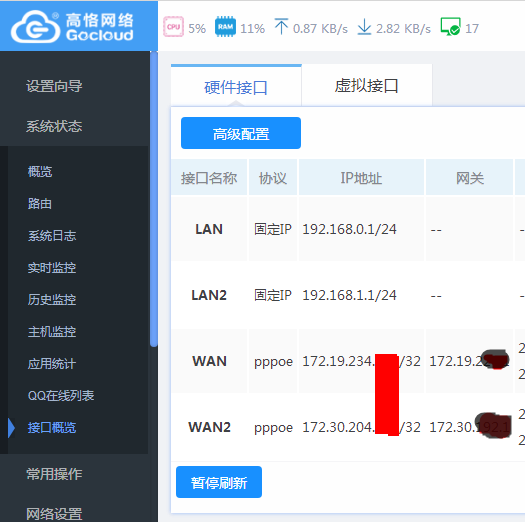Open 主机监控 in the sidebar
This screenshot has height=522, width=525.
click(x=52, y=332)
